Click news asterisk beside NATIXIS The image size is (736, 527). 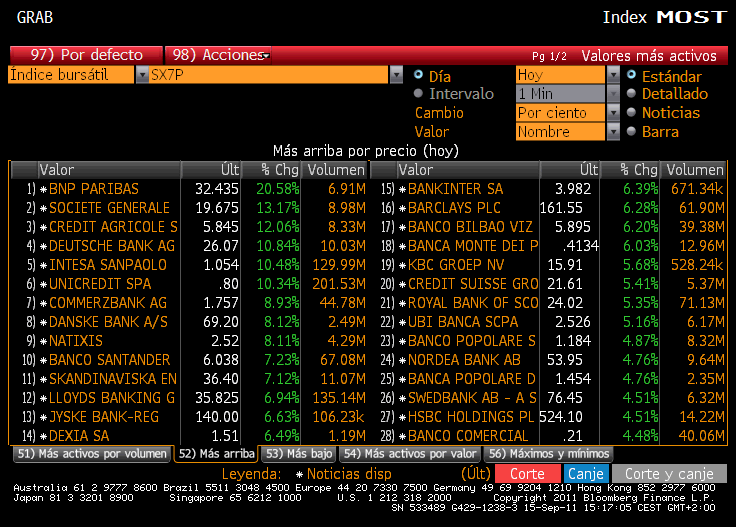pos(43,342)
